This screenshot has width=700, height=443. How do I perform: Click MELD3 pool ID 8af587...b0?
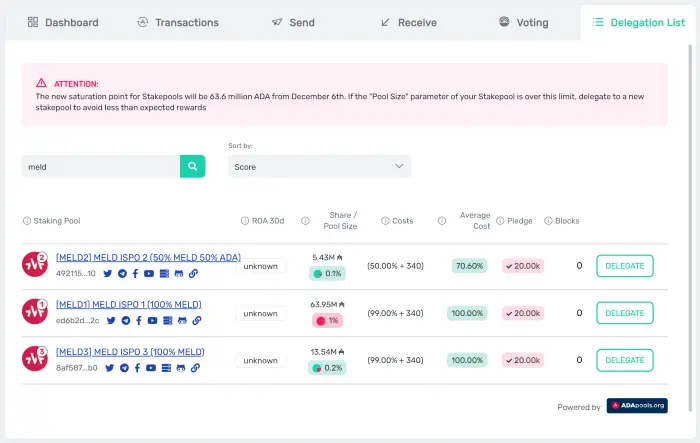[x=76, y=368]
